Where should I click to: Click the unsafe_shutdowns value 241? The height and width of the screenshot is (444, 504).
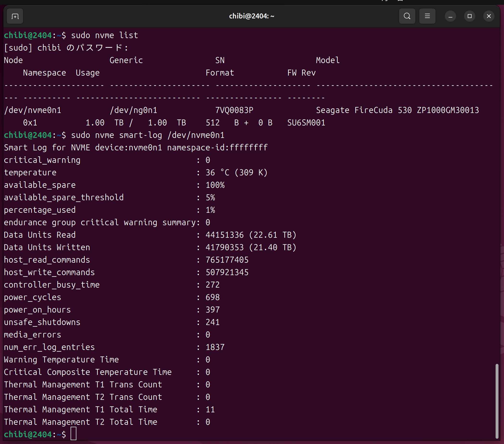(212, 322)
